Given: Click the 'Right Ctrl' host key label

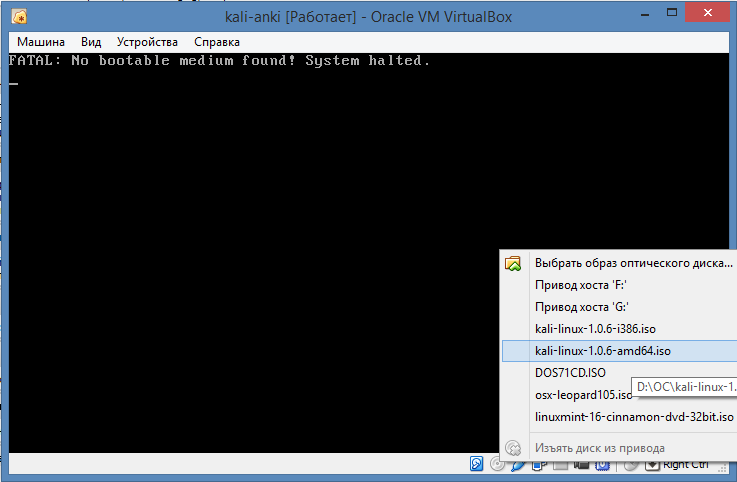Looking at the screenshot, I should click(x=686, y=465).
